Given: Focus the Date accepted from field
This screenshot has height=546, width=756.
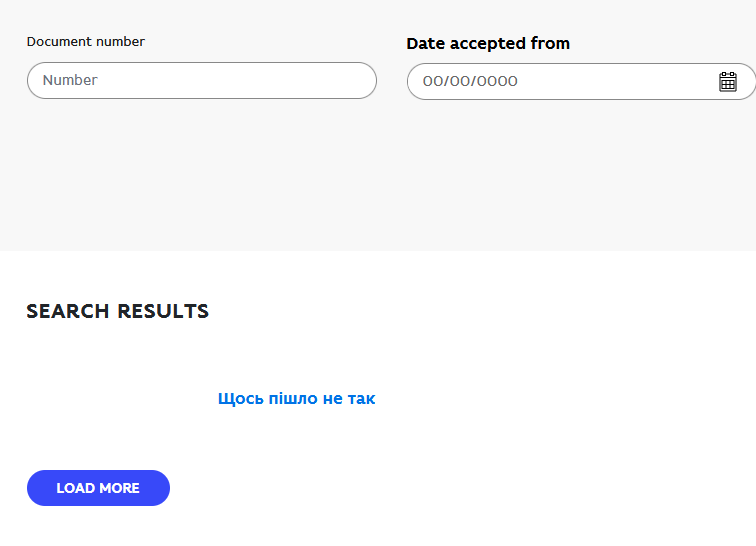Looking at the screenshot, I should tap(560, 81).
